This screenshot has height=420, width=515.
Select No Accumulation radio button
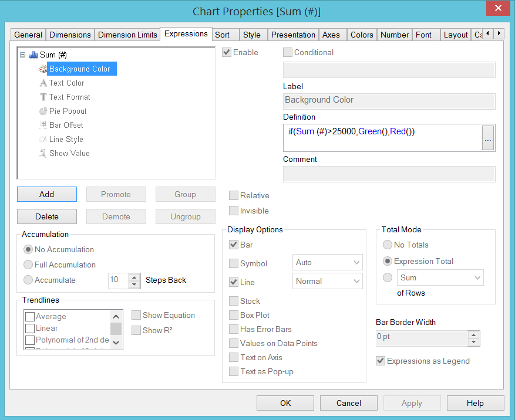[x=28, y=249]
